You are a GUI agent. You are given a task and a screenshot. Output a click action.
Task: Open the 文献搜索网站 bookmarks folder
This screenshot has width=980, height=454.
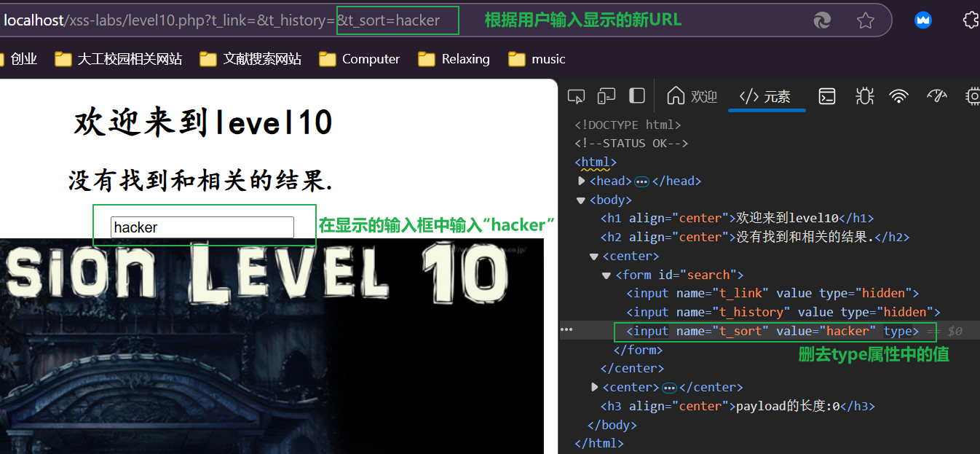(x=251, y=59)
